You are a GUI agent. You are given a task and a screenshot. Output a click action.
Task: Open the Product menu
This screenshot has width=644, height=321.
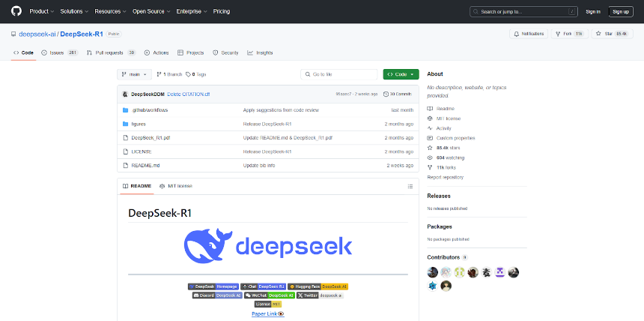[x=41, y=11]
